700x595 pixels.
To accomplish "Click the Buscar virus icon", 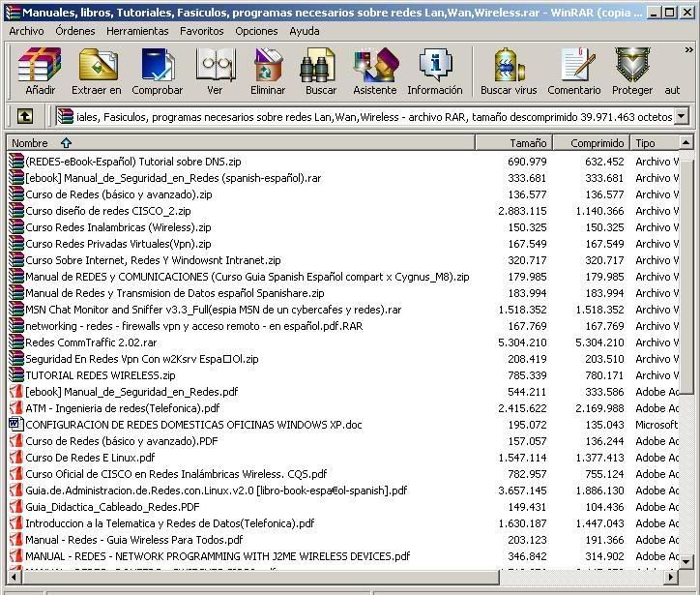I will [509, 71].
